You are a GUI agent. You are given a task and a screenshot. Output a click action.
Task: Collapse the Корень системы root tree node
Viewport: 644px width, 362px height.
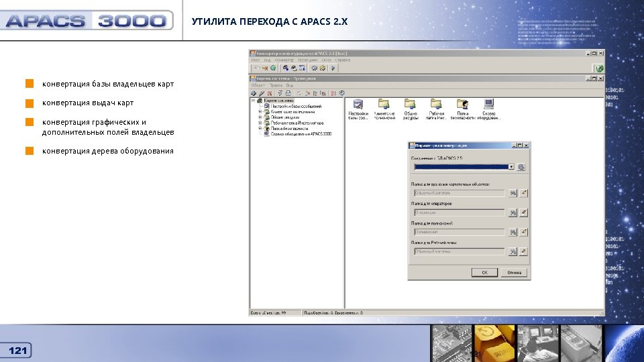pos(254,100)
